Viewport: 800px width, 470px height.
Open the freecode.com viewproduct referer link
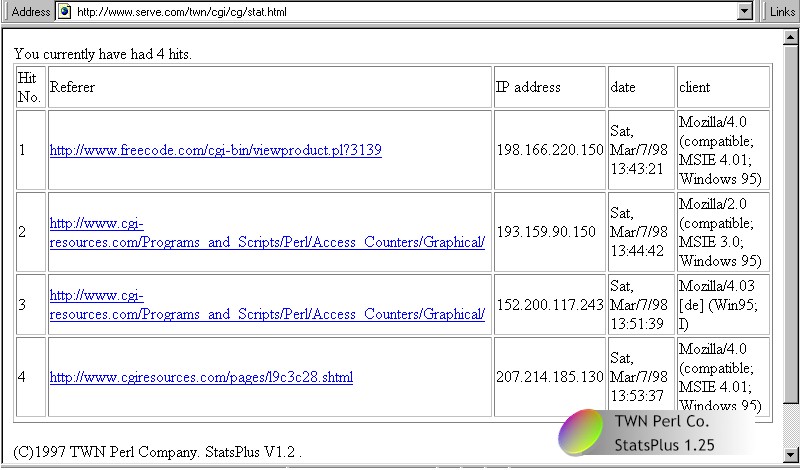pyautogui.click(x=215, y=150)
